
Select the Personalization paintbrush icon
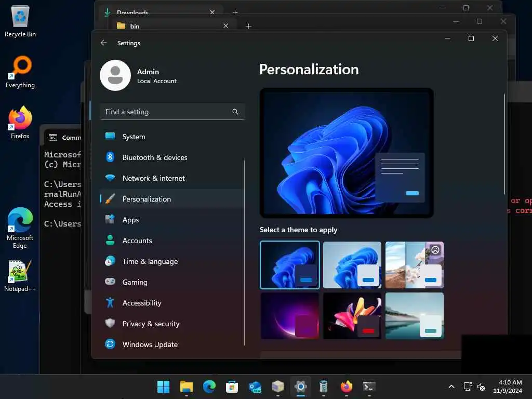click(x=110, y=199)
